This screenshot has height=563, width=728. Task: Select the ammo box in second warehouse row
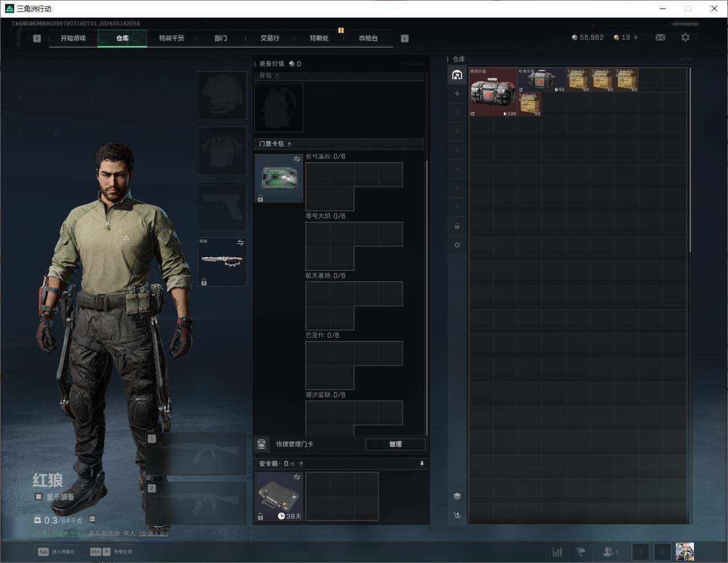(x=530, y=104)
